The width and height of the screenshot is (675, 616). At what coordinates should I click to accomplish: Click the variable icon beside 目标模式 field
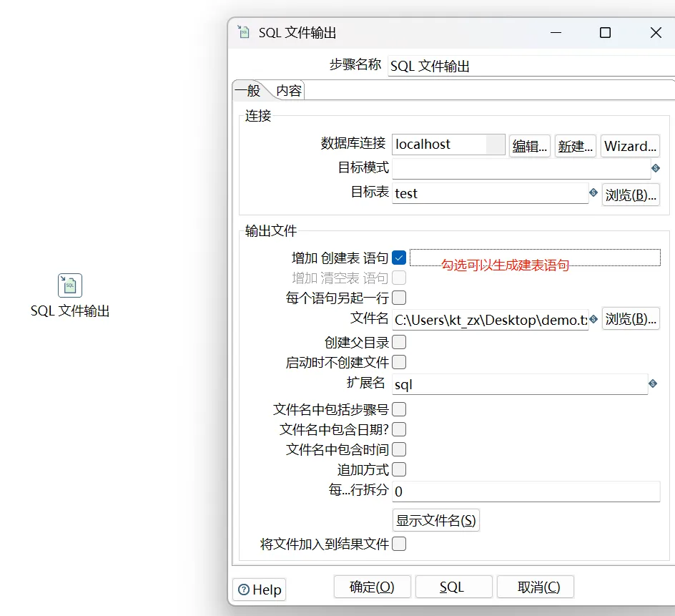pyautogui.click(x=655, y=169)
